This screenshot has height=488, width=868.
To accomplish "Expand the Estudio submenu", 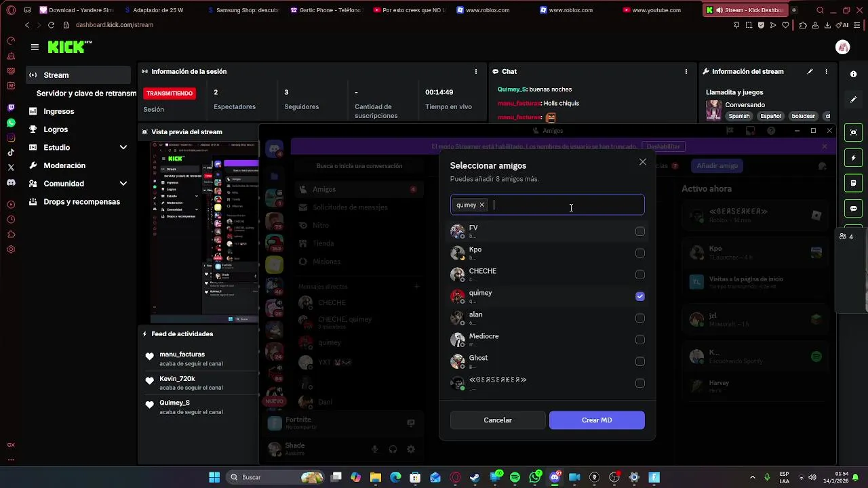I will [123, 148].
